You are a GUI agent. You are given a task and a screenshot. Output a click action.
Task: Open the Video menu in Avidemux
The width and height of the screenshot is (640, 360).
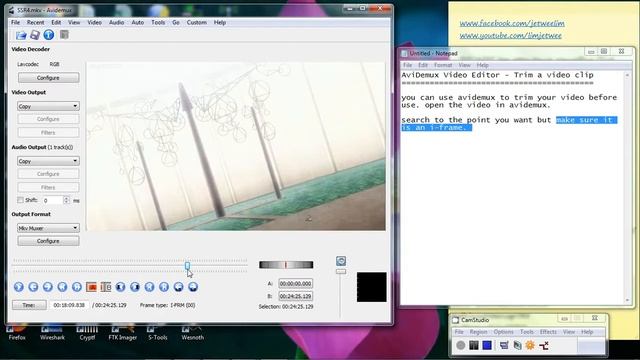click(x=94, y=22)
